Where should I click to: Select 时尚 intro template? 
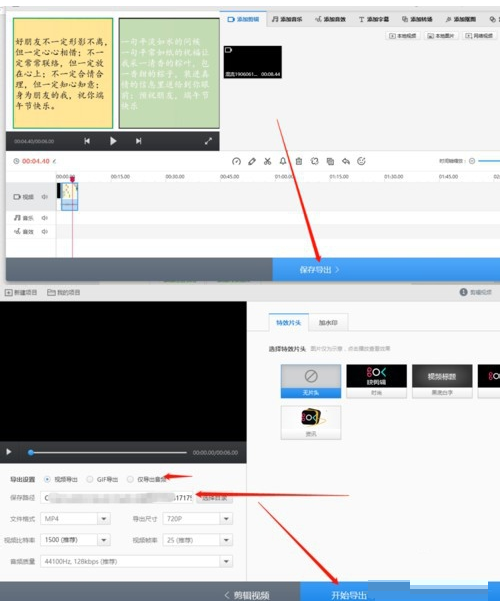[377, 381]
